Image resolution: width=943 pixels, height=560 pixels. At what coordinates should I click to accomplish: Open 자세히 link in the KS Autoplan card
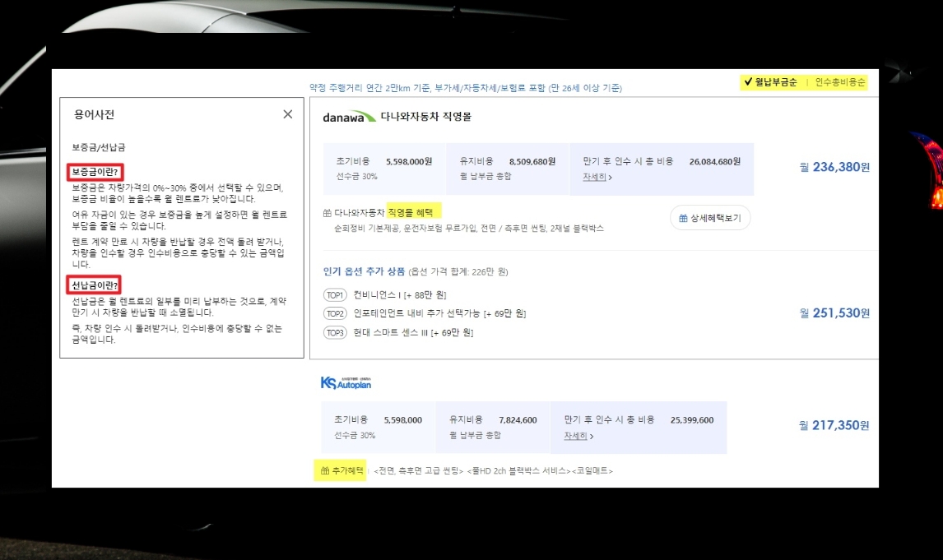578,436
